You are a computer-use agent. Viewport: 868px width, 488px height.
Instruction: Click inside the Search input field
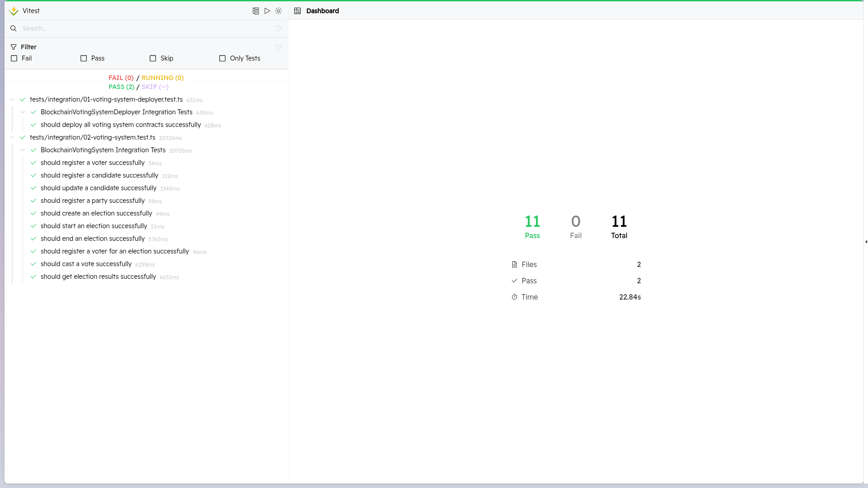136,28
